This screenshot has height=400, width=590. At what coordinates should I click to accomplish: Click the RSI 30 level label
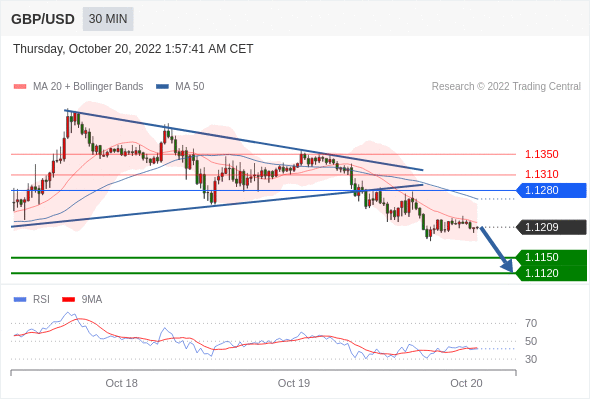(531, 359)
